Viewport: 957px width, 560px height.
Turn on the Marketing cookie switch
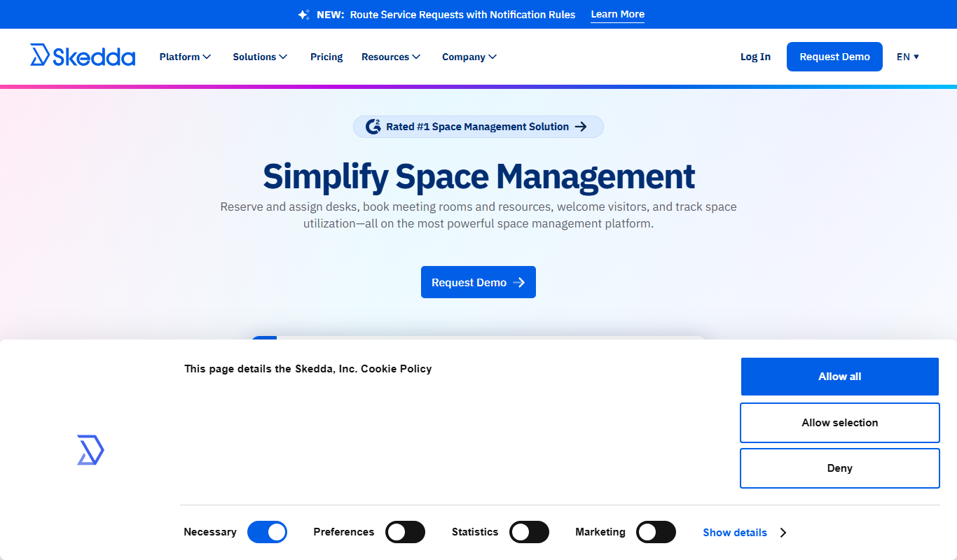point(656,532)
